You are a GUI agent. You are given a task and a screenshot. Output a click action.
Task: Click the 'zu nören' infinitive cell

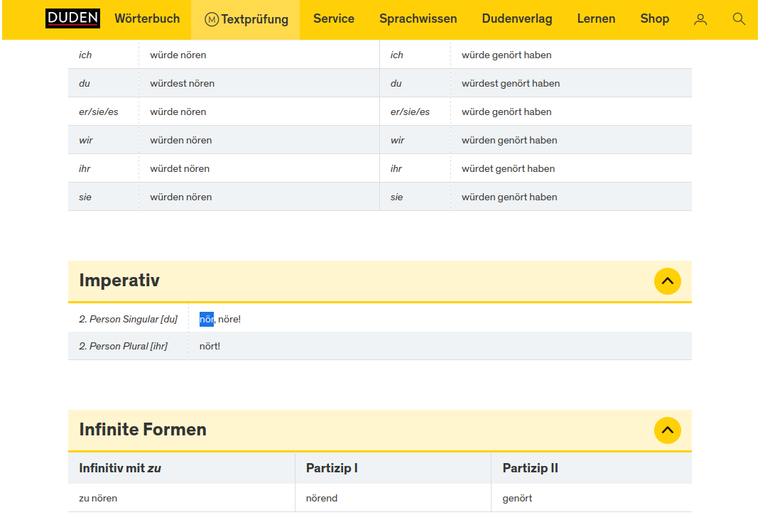98,499
